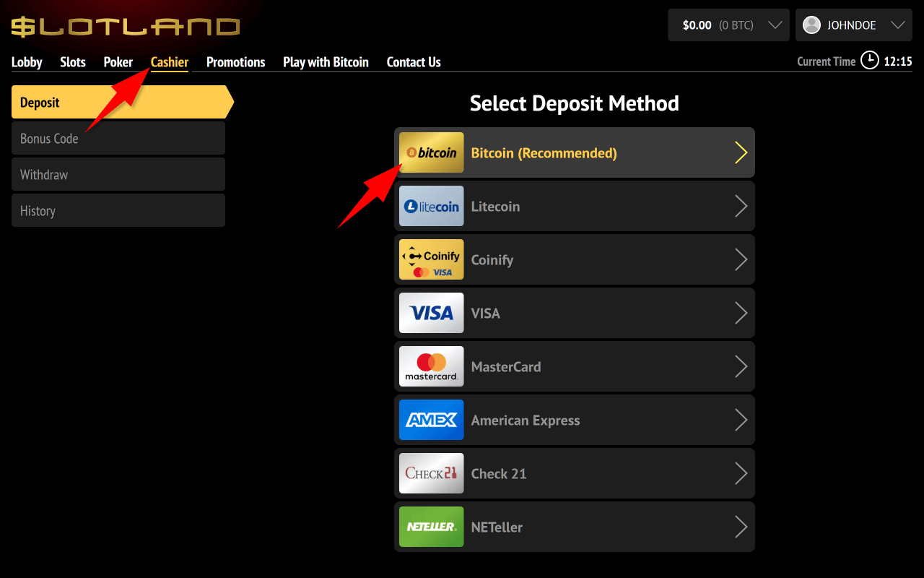The width and height of the screenshot is (924, 578).
Task: Expand the JOHNDOE profile menu
Action: point(853,25)
